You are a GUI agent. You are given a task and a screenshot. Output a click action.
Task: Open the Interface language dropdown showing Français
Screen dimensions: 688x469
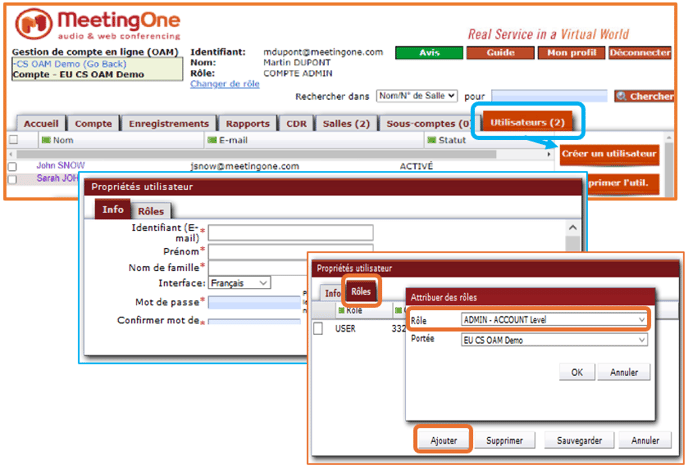(240, 283)
